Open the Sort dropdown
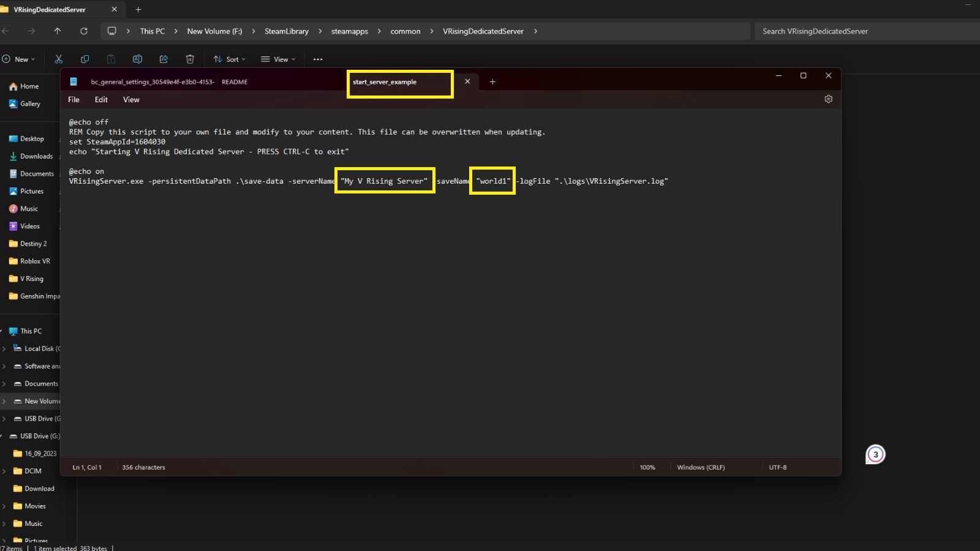 point(229,59)
